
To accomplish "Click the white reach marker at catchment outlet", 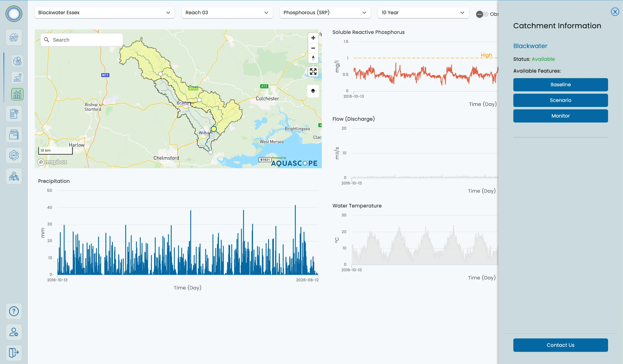I will pos(211,152).
